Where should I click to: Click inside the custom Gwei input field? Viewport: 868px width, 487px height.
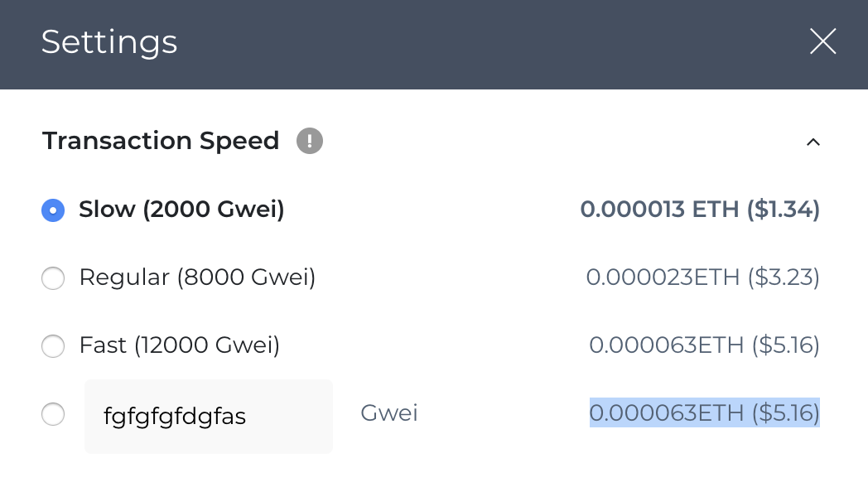(208, 414)
